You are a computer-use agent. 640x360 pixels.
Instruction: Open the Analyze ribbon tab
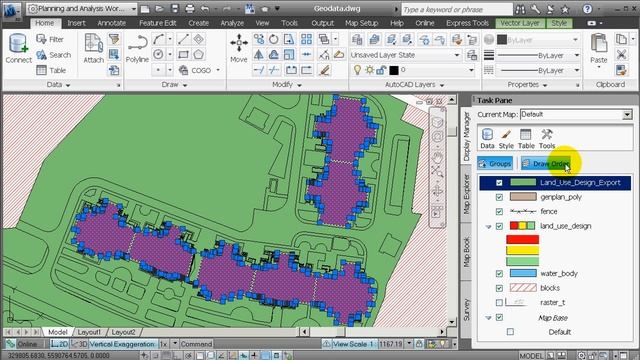[x=232, y=23]
